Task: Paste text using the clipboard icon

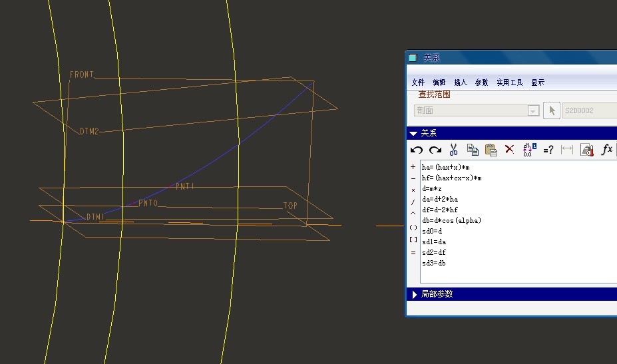Action: click(491, 150)
